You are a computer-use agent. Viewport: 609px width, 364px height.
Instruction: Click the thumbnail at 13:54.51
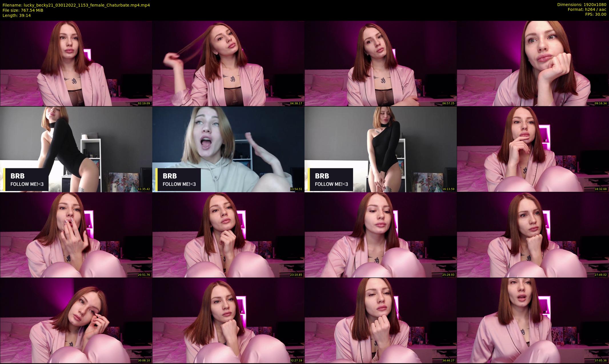pos(228,149)
